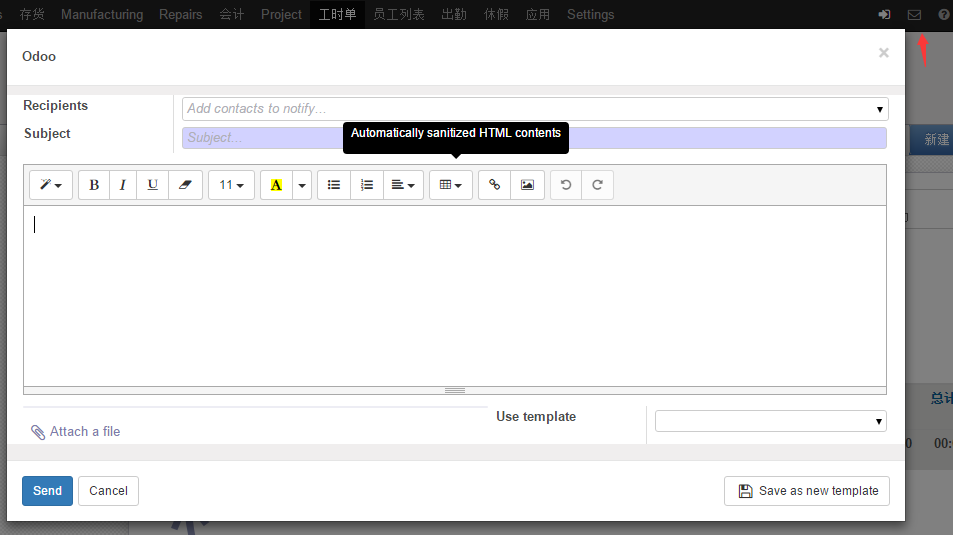Click the Send button
This screenshot has width=953, height=535.
click(47, 491)
